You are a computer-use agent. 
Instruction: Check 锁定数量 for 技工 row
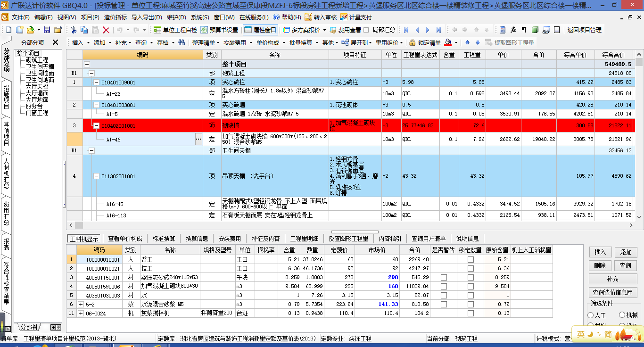tap(471, 268)
